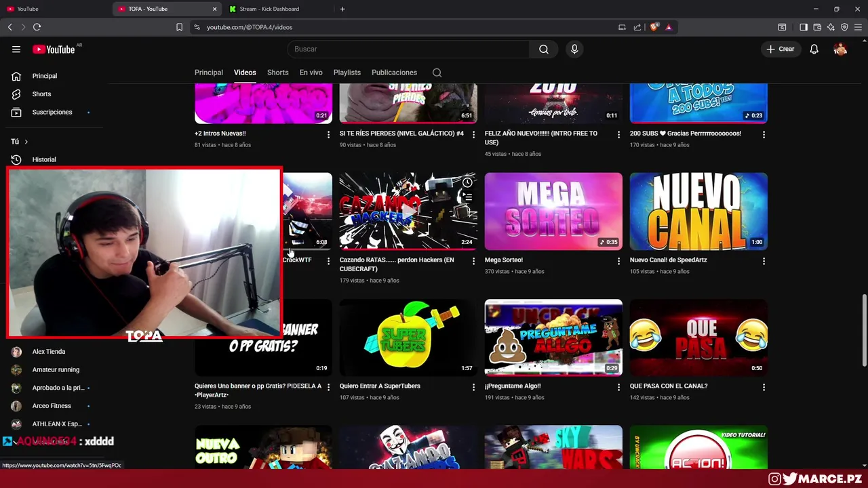Screen dimensions: 868x488
Task: Open Brave VPN shield icon
Action: 844,27
